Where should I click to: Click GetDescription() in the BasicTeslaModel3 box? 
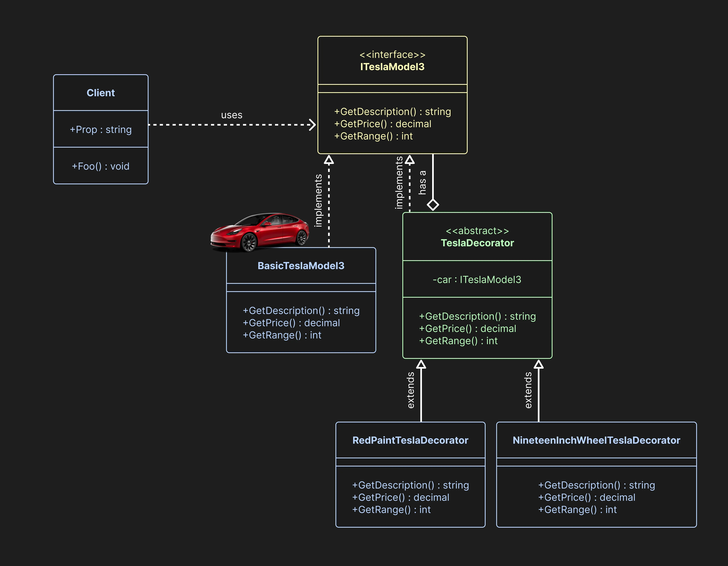(x=301, y=311)
